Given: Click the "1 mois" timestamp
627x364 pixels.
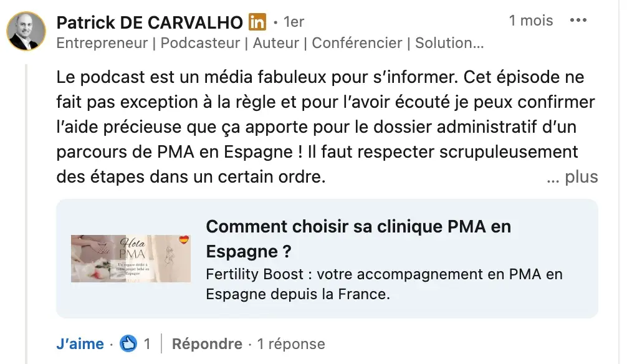Looking at the screenshot, I should [530, 21].
